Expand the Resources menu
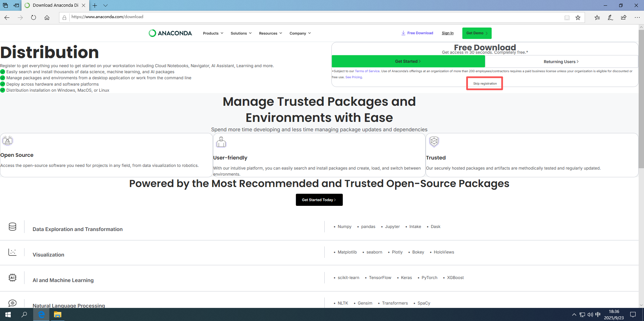Image resolution: width=644 pixels, height=321 pixels. coord(270,33)
